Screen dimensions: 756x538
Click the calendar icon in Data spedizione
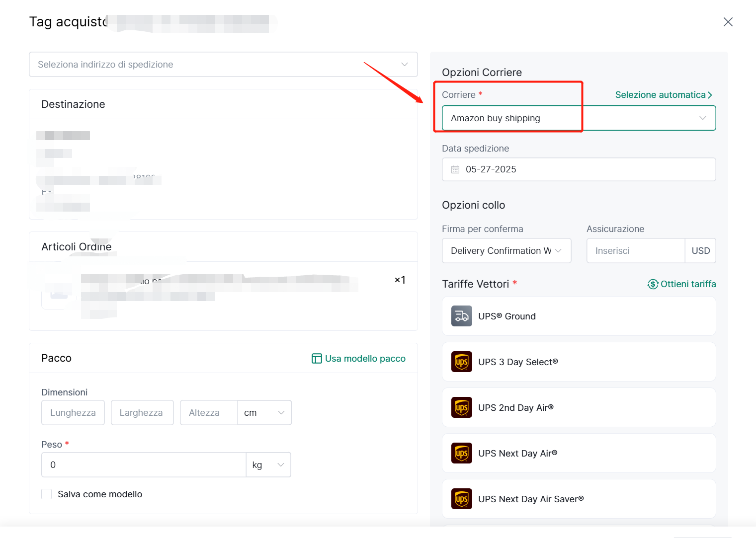[x=455, y=169]
